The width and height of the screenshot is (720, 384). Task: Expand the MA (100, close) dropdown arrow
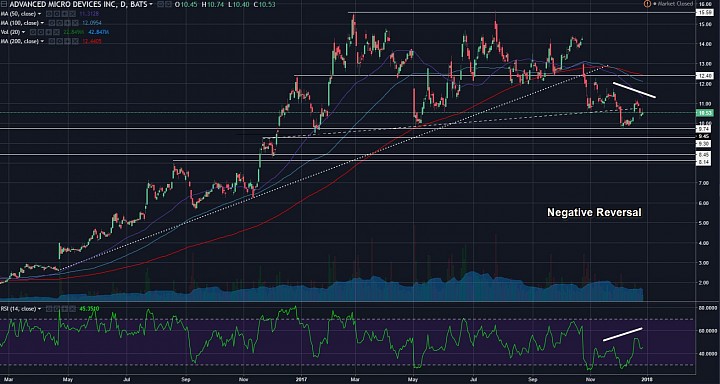coord(42,23)
